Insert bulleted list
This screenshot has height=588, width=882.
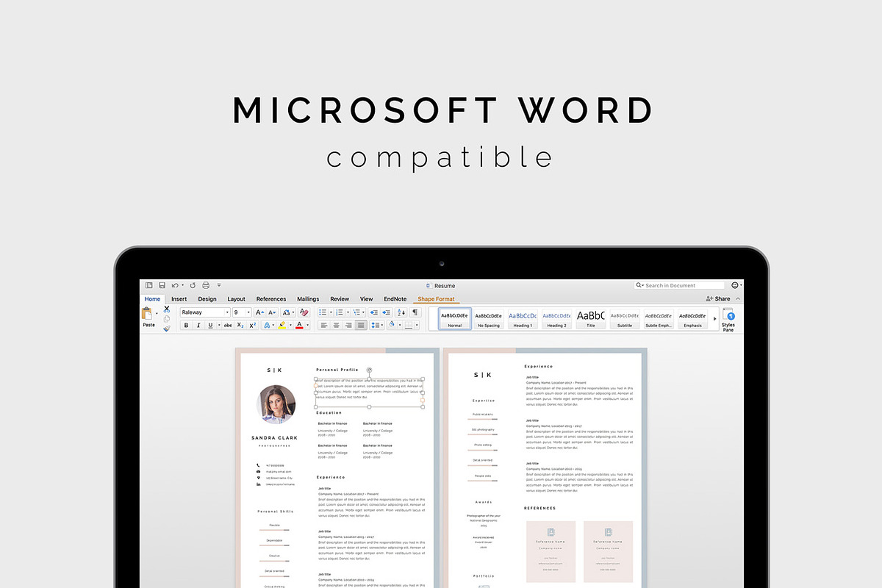click(x=323, y=312)
